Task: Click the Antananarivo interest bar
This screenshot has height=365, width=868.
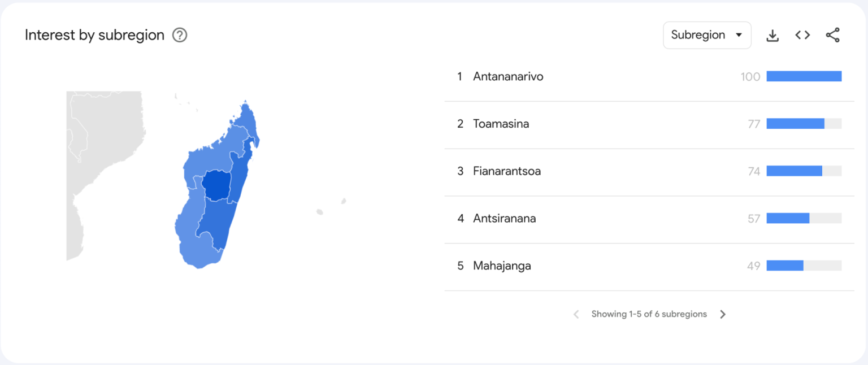Action: pyautogui.click(x=804, y=76)
